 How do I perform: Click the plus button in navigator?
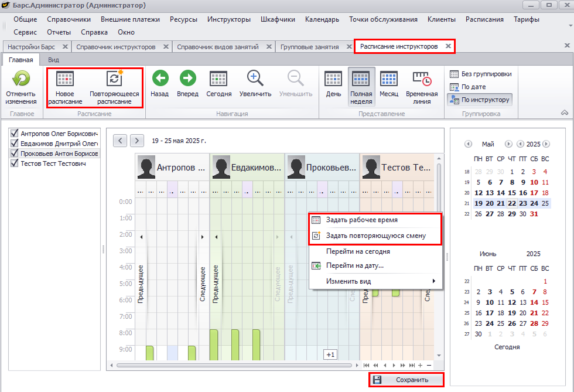[x=421, y=365]
